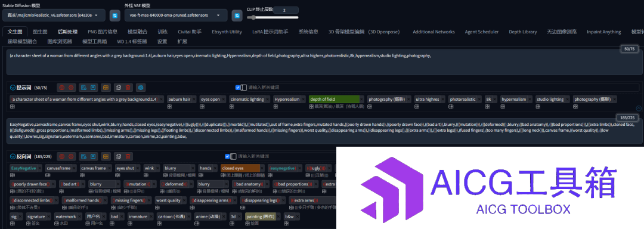Click the red globe icon in 提示词 toolbar
The width and height of the screenshot is (644, 229).
(61, 88)
